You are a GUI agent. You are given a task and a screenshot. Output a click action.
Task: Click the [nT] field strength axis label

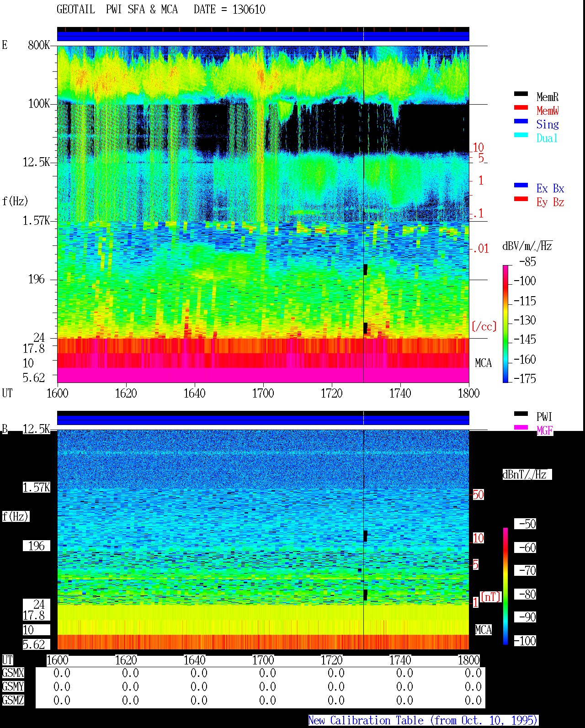491,597
